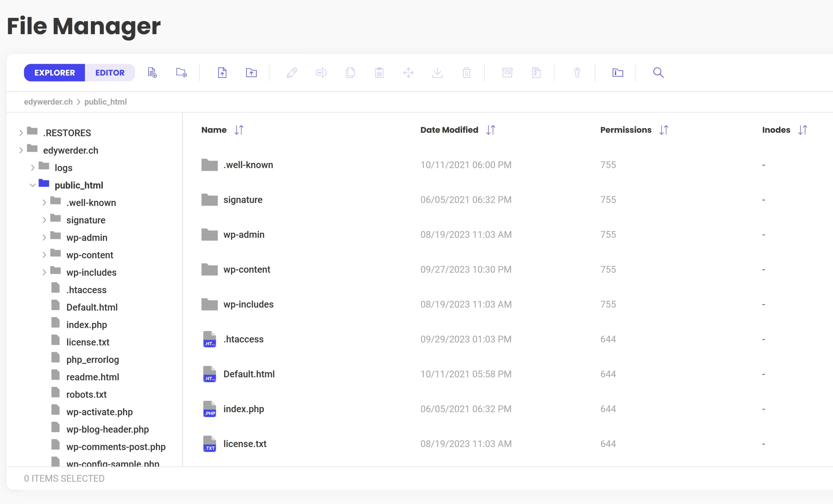The height and width of the screenshot is (504, 833).
Task: Create a new folder
Action: coord(181,72)
